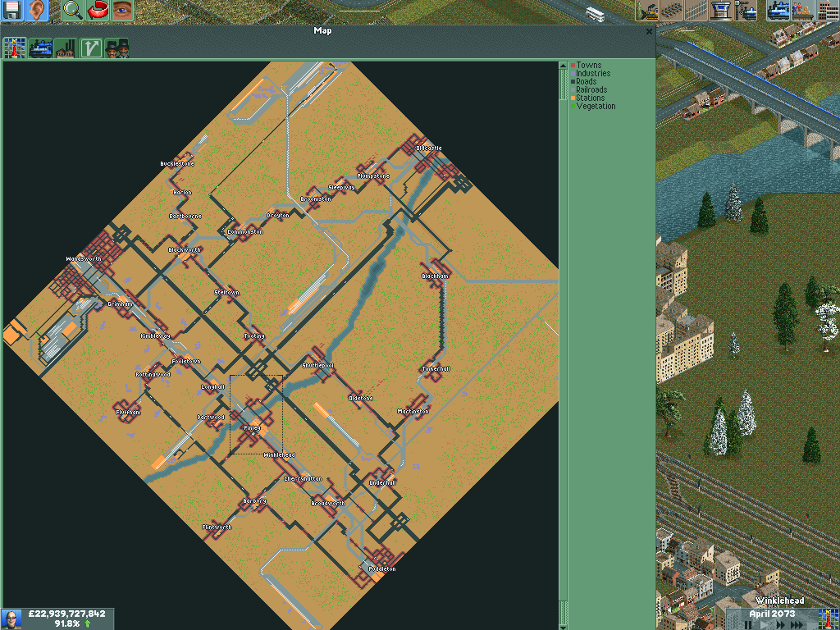840x630 pixels.
Task: Click Kimbleway on the map
Action: pyautogui.click(x=155, y=336)
